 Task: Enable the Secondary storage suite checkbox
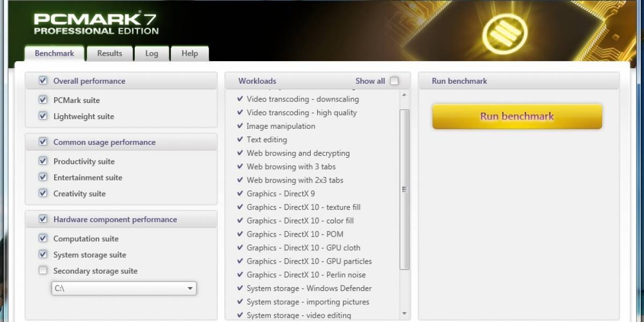tap(43, 271)
